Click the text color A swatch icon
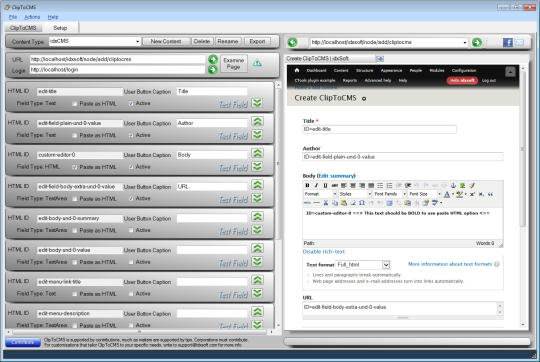The width and height of the screenshot is (540, 362). 447,194
